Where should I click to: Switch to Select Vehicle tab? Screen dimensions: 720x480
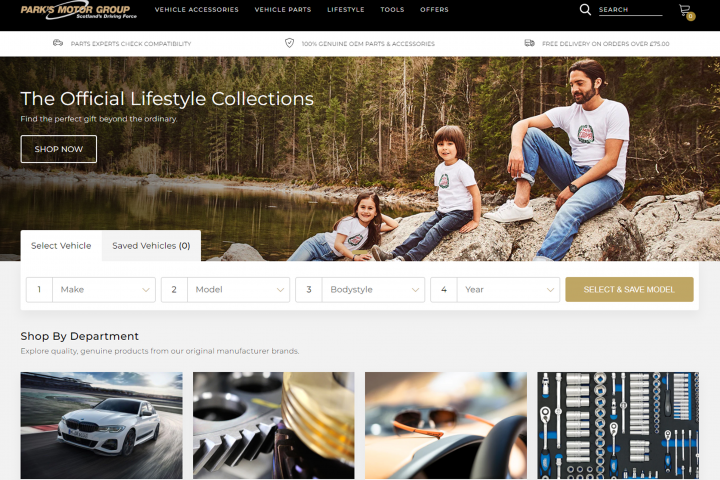click(61, 246)
